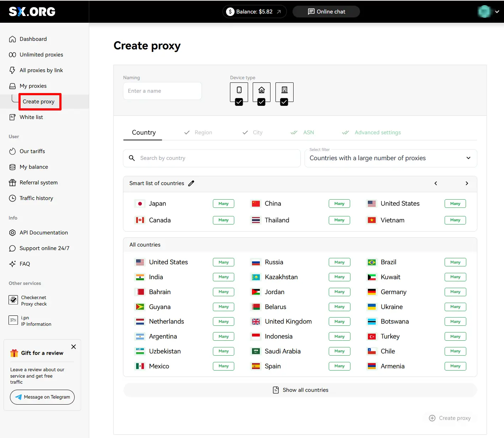Click the residential house device icon
The width and height of the screenshot is (504, 438).
[x=261, y=90]
